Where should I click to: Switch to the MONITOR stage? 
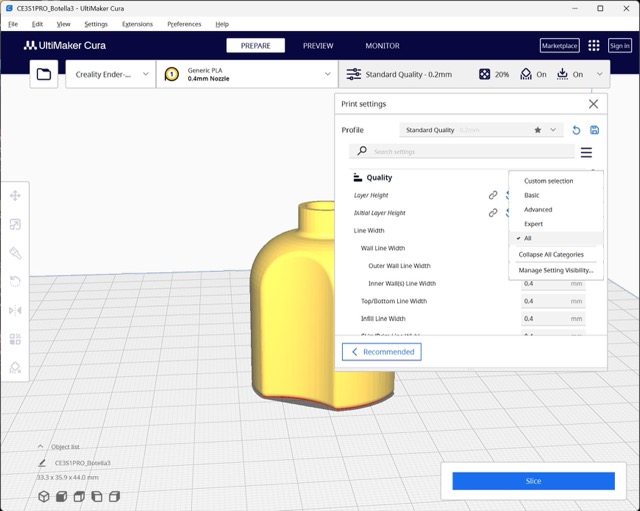coord(382,46)
